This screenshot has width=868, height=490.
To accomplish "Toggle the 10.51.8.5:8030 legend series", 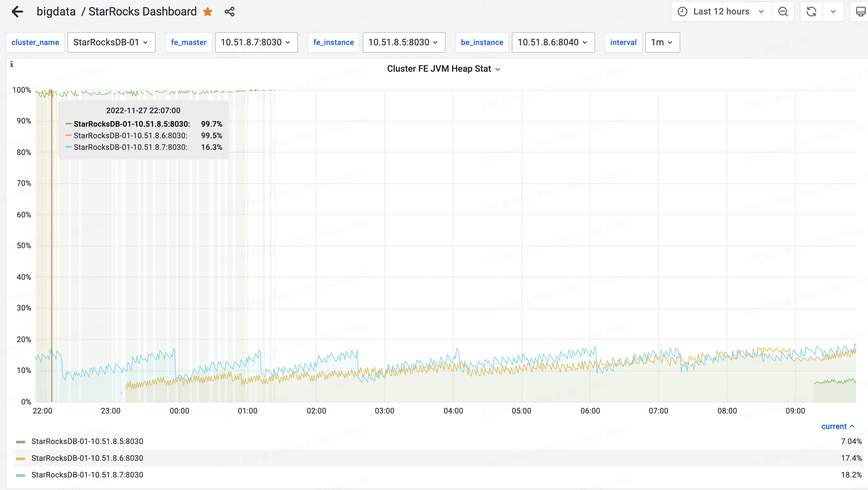I will tap(87, 441).
